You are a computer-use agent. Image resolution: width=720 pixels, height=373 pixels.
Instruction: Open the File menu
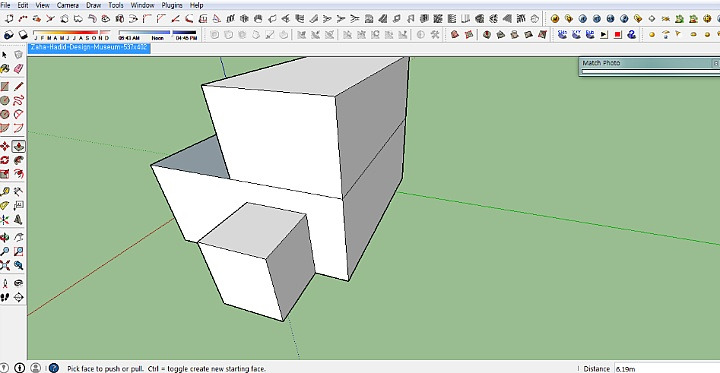point(5,6)
